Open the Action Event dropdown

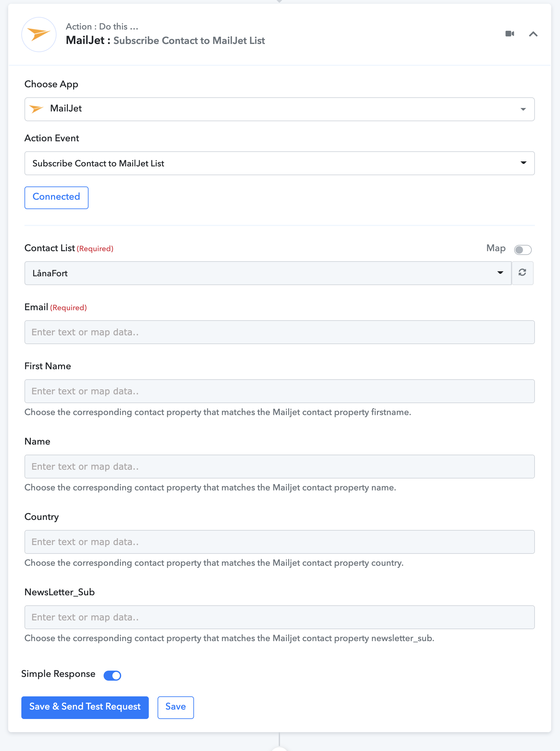click(280, 164)
